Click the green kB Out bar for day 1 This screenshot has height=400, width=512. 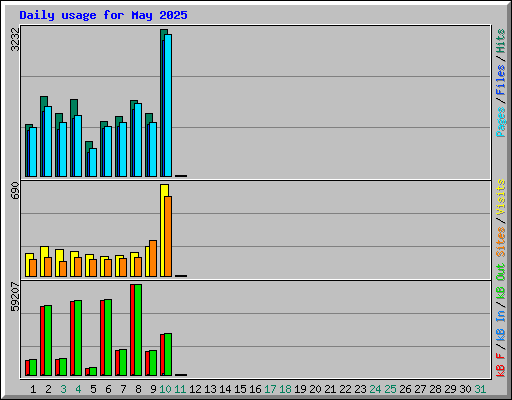tap(33, 367)
